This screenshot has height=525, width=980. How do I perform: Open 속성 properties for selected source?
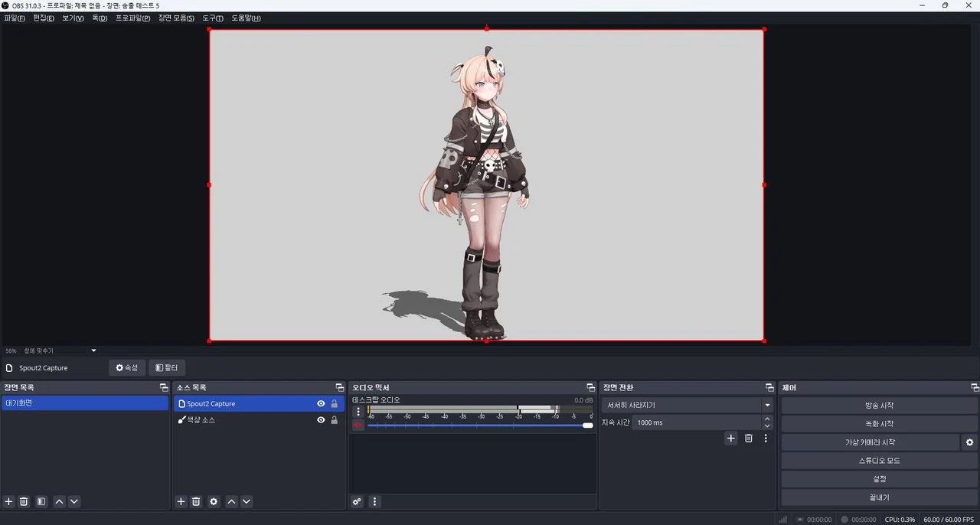coord(127,368)
